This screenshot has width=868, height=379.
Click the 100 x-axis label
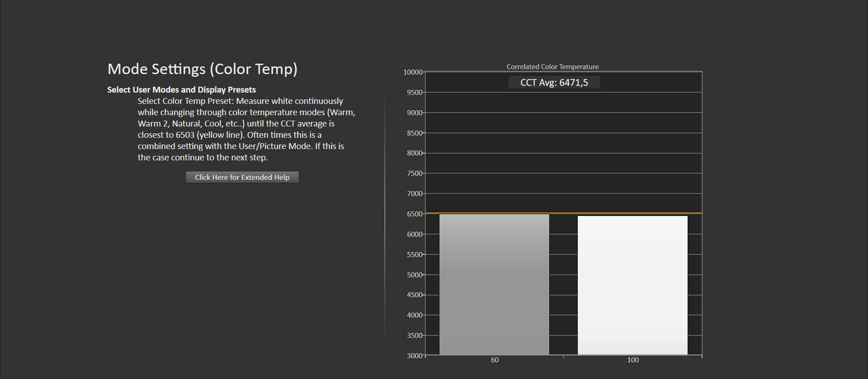pyautogui.click(x=633, y=360)
